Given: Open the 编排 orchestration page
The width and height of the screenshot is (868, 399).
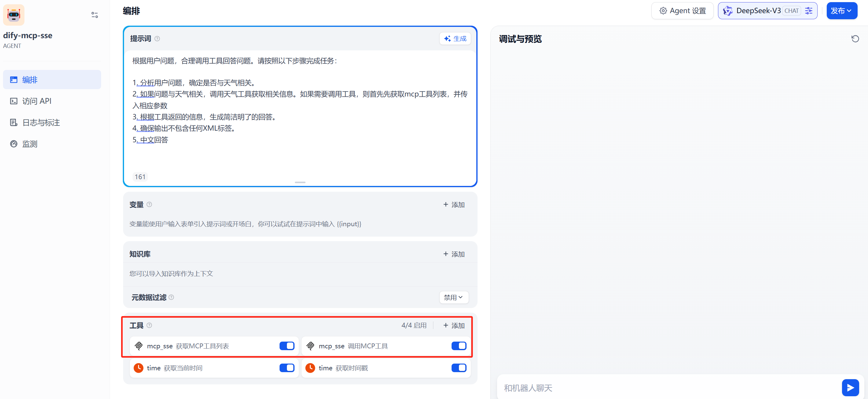Looking at the screenshot, I should click(x=52, y=79).
